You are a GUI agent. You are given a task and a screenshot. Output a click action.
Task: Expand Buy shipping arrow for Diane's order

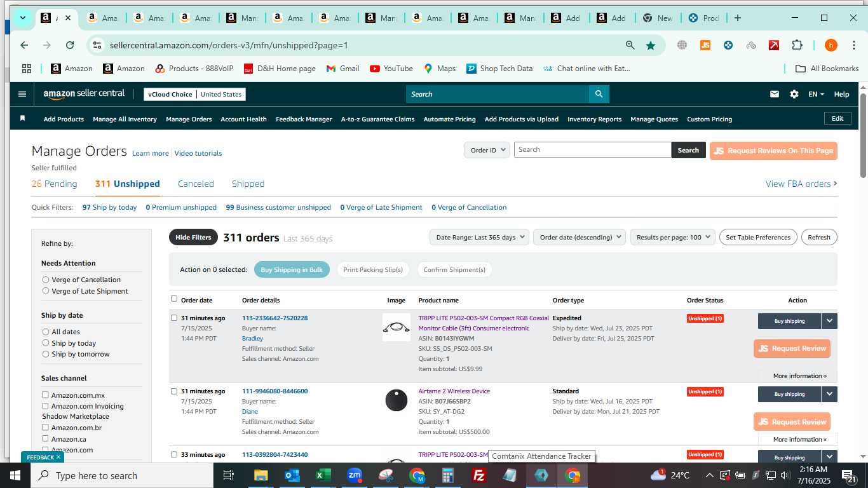pyautogui.click(x=829, y=394)
